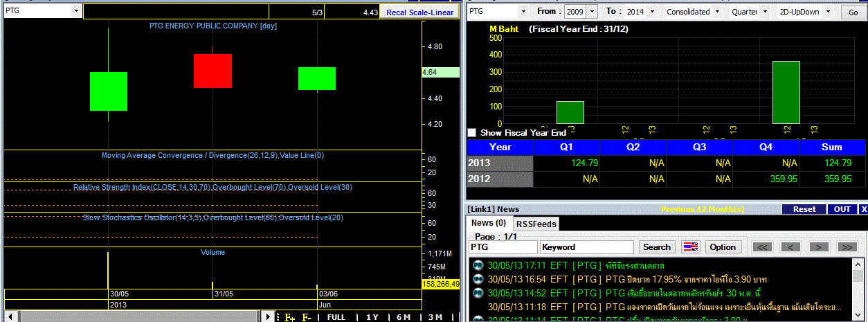
Task: Click the green candlestick on 03/06
Action: click(x=317, y=78)
